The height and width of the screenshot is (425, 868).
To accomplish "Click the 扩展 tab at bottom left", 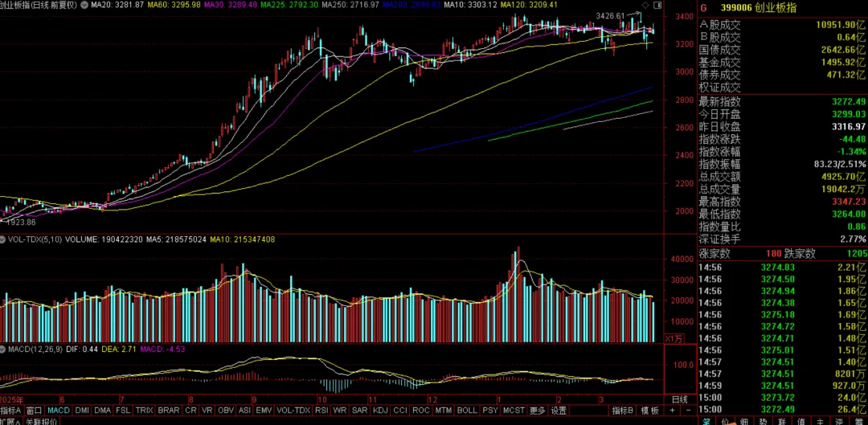I will (x=11, y=421).
